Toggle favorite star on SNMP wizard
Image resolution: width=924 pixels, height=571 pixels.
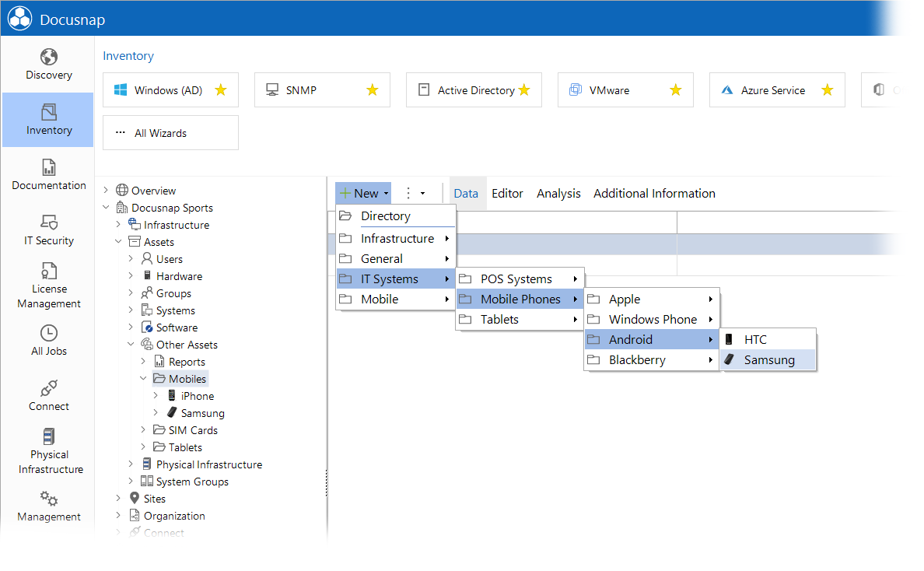pyautogui.click(x=373, y=89)
